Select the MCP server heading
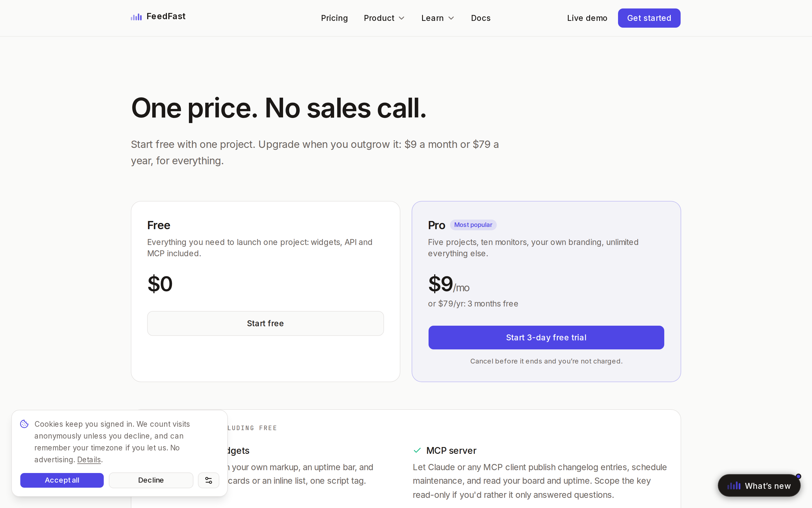 [451, 450]
